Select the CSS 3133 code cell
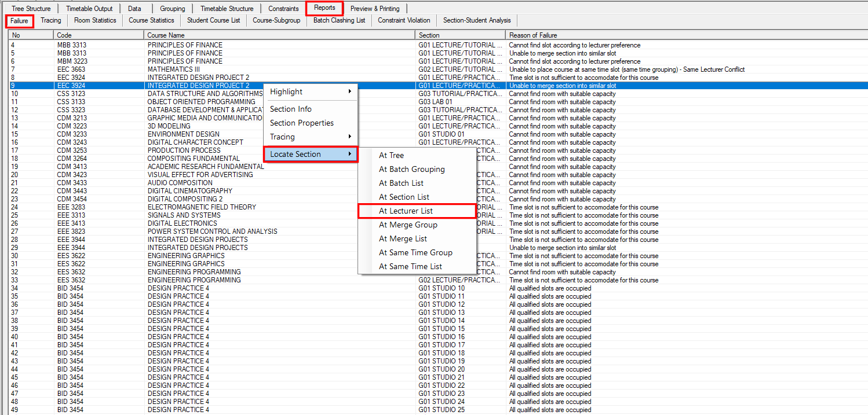Screen dimensions: 868x415 pyautogui.click(x=71, y=102)
